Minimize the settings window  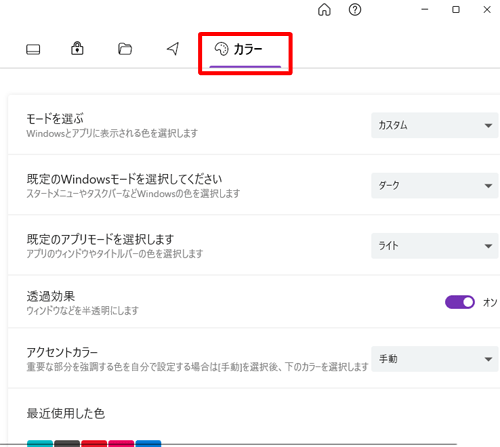[x=425, y=10]
